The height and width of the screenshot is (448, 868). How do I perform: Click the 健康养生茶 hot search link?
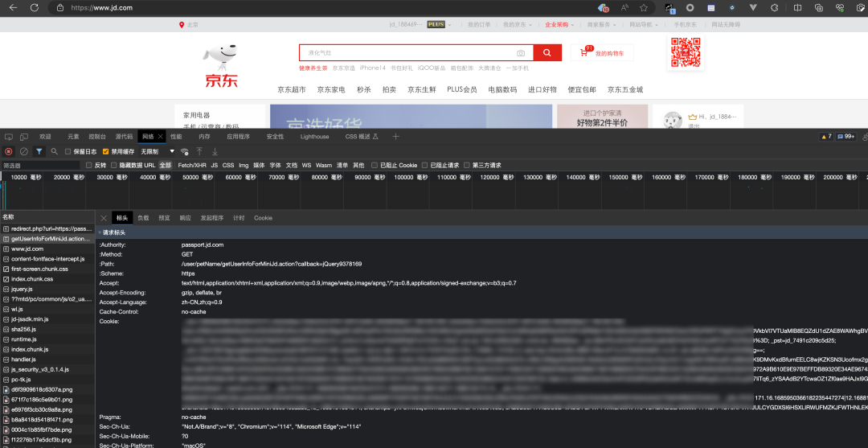[x=313, y=68]
